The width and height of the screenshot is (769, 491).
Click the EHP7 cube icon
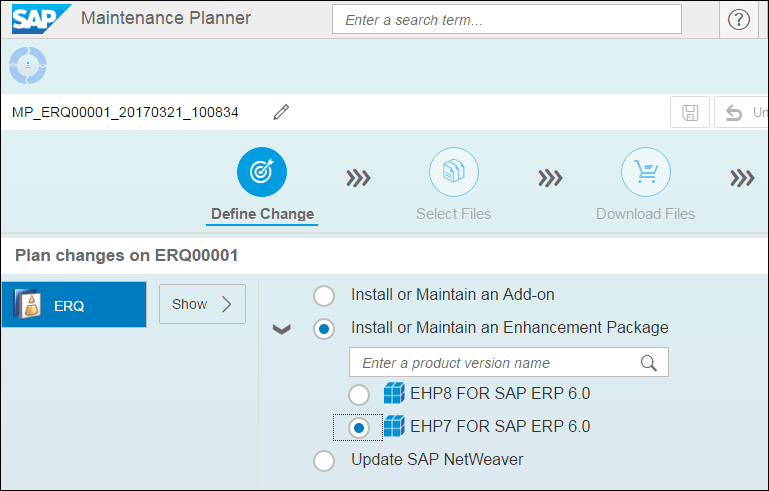point(394,426)
